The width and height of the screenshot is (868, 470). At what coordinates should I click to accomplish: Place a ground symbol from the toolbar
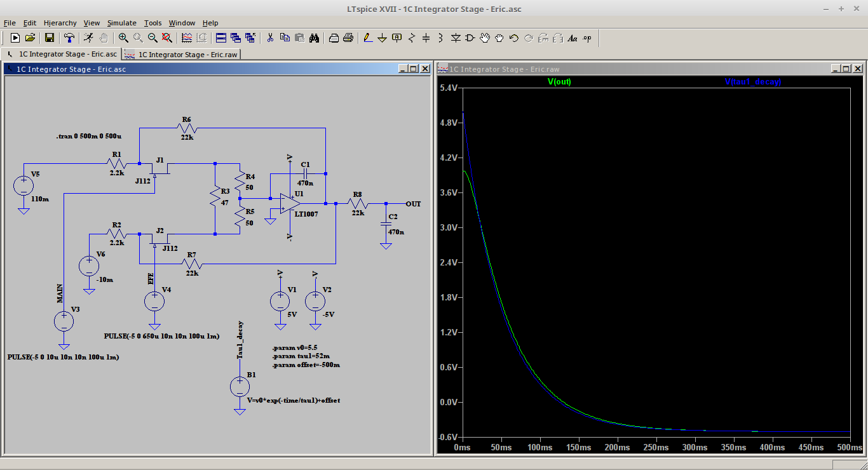(382, 38)
